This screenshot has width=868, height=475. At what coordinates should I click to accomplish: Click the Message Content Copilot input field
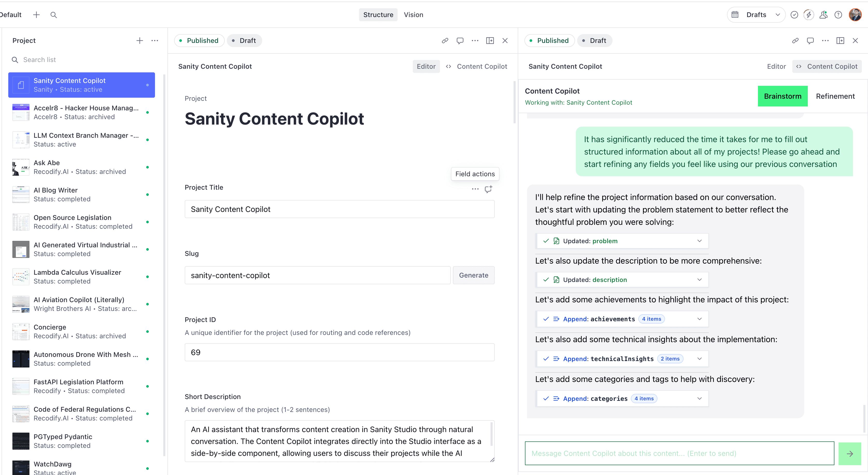click(x=679, y=454)
